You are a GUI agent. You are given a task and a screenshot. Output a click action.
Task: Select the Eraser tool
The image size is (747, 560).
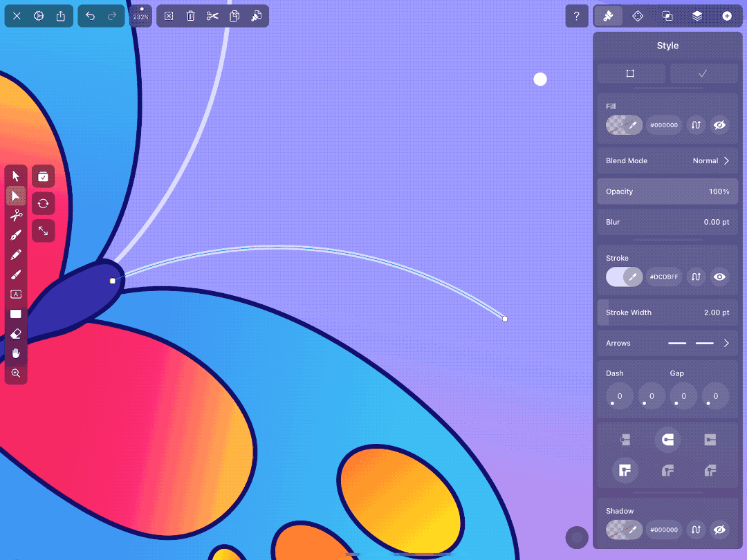[16, 333]
